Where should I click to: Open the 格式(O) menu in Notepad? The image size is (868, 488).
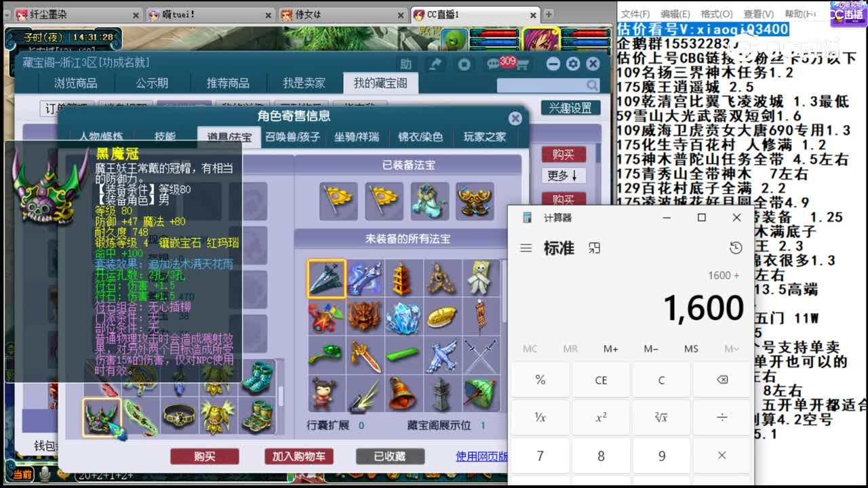tap(716, 14)
